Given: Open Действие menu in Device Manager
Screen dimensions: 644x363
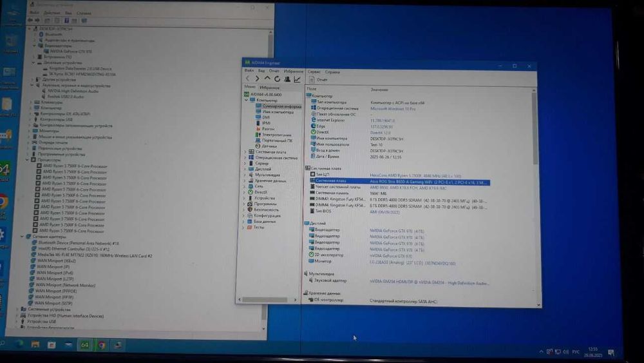Looking at the screenshot, I should (52, 13).
